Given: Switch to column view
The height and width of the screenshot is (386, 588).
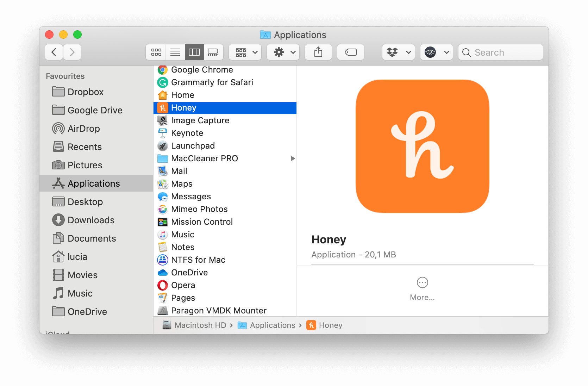Looking at the screenshot, I should (194, 52).
